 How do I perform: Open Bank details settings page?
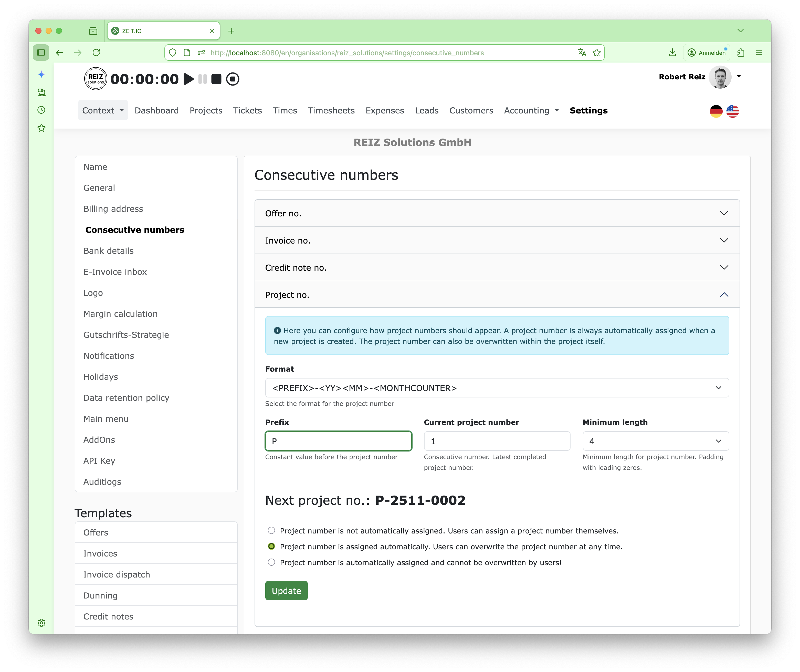(x=108, y=251)
